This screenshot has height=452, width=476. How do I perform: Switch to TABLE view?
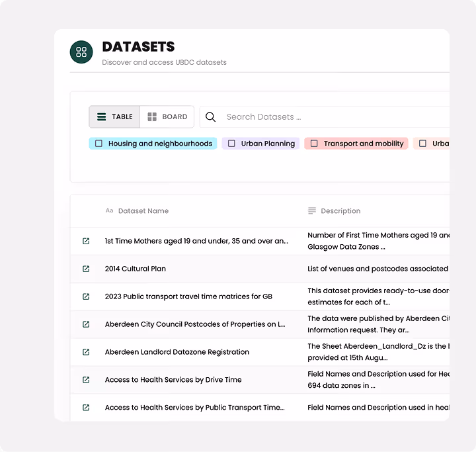[114, 116]
